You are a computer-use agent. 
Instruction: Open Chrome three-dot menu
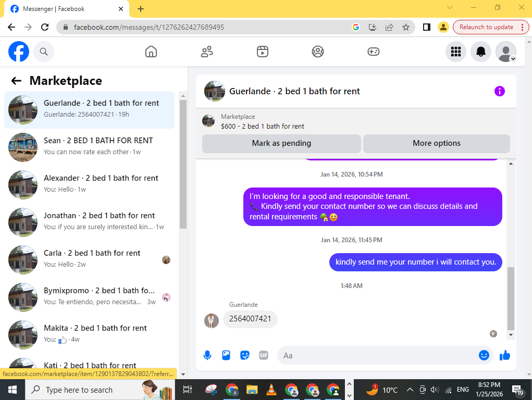(523, 27)
